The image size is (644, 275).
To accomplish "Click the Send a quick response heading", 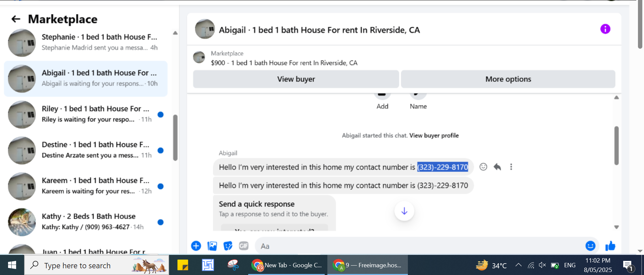I will pyautogui.click(x=257, y=204).
